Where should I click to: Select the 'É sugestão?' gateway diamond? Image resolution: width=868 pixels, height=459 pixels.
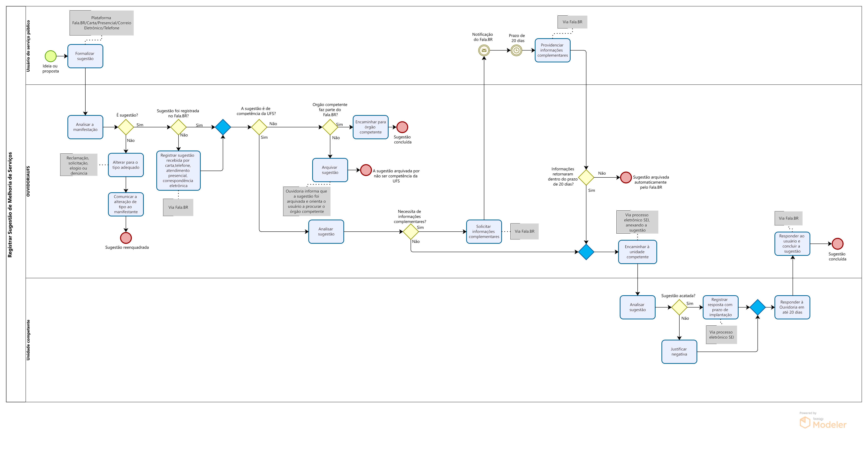(126, 127)
